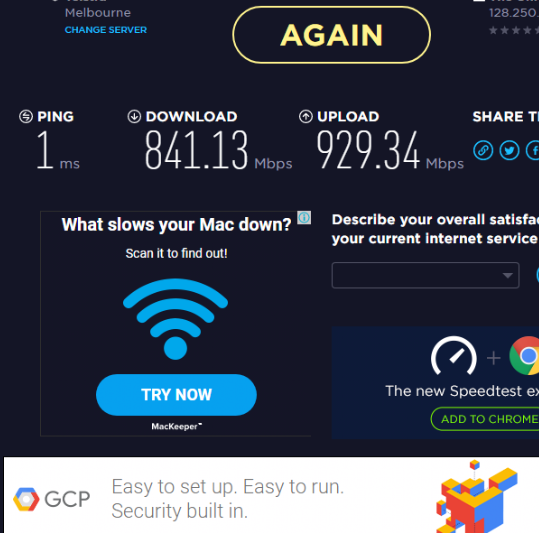Click the Speedtest gauge icon
The height and width of the screenshot is (533, 539).
[454, 356]
